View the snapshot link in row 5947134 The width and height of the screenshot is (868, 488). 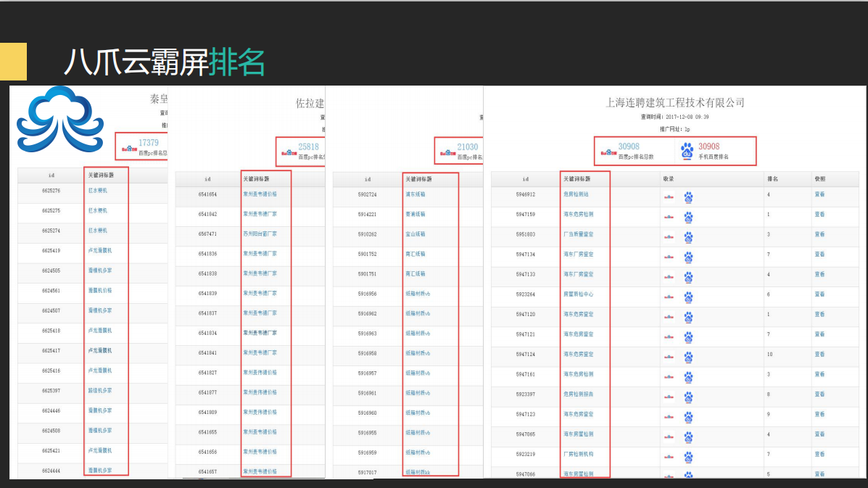tap(819, 254)
